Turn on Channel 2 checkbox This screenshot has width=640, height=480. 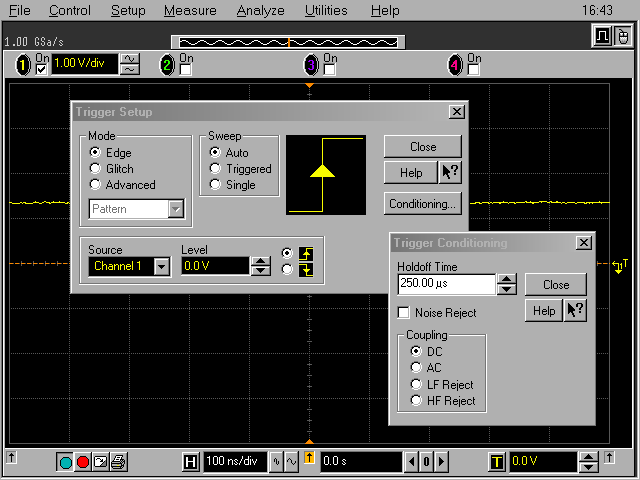coord(185,70)
